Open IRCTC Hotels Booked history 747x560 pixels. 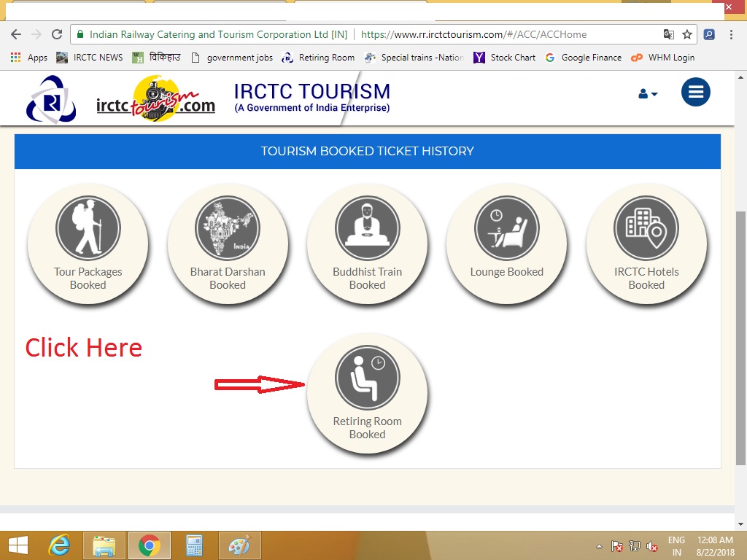tap(646, 244)
